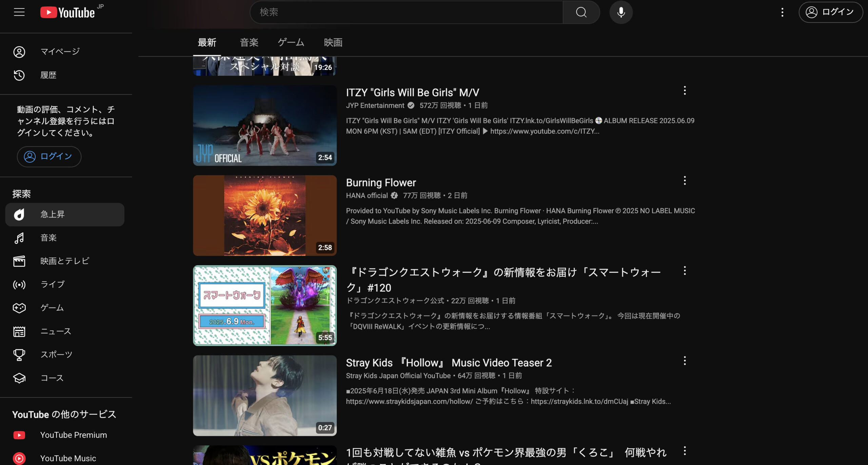Open YouTube Music in sidebar
The image size is (868, 465).
(65, 458)
